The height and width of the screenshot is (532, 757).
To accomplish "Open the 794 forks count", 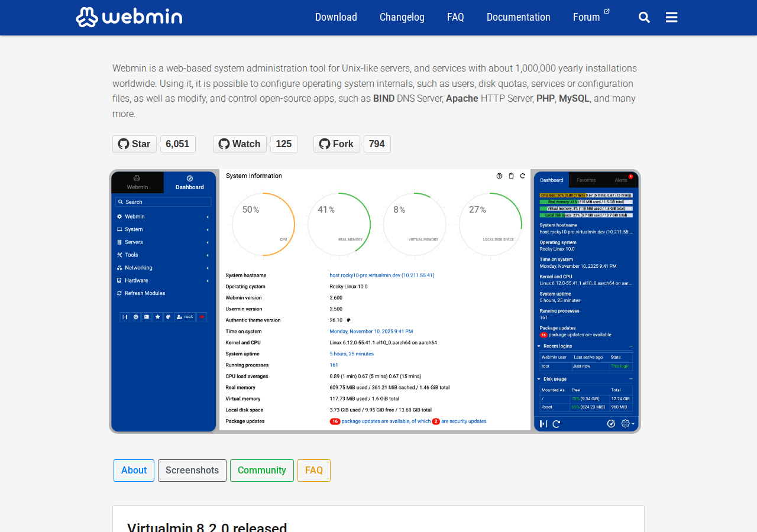I will pos(377,144).
